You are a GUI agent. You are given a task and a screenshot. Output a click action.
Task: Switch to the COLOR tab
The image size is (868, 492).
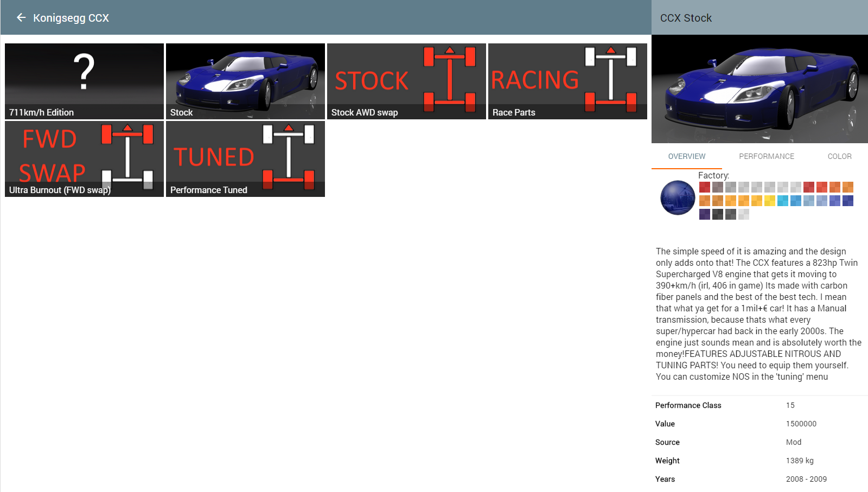click(x=839, y=156)
